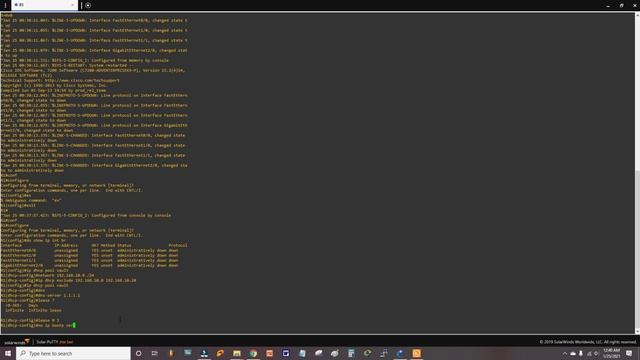The height and width of the screenshot is (360, 640).
Task: Restore down the Solar-PuTTY window
Action: [x=622, y=5]
